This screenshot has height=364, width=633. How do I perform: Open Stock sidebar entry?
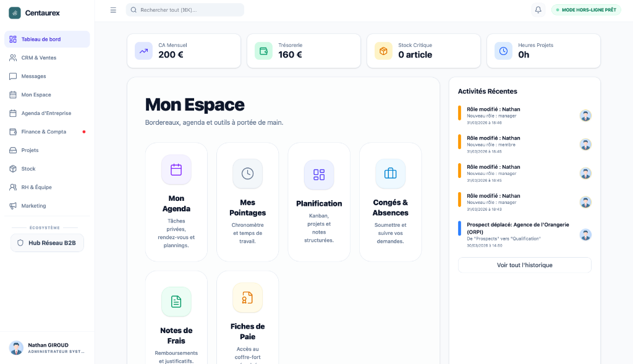47,169
